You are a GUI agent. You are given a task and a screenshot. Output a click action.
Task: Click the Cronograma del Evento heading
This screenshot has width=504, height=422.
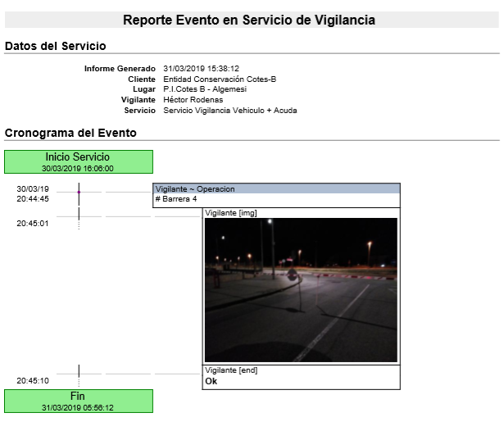(70, 132)
